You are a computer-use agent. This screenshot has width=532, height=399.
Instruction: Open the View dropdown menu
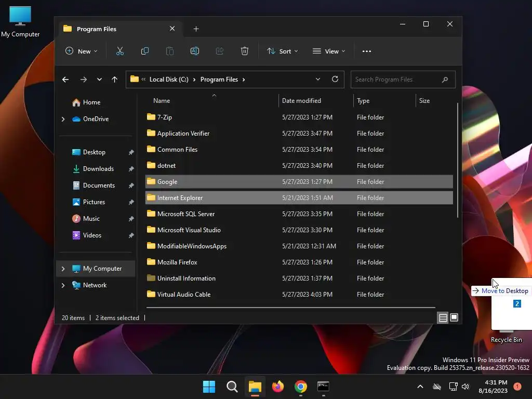point(329,51)
